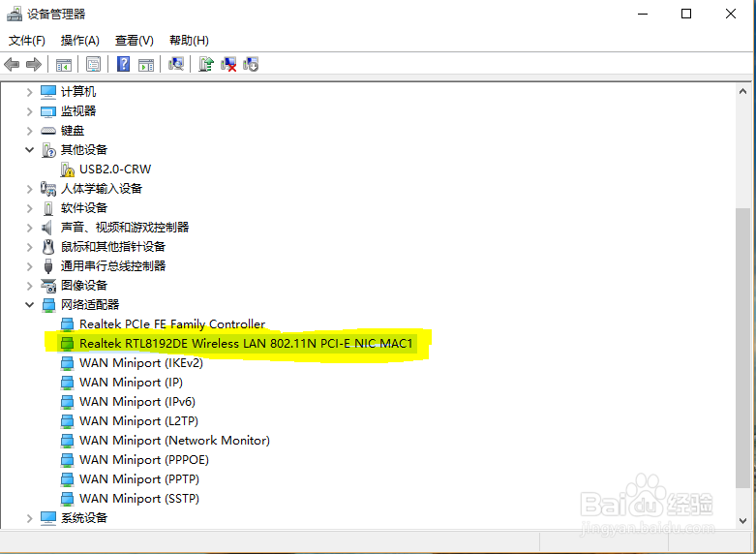Click the 声音、视频和游戏控制器 speaker icon
Image resolution: width=756 pixels, height=554 pixels.
(46, 228)
